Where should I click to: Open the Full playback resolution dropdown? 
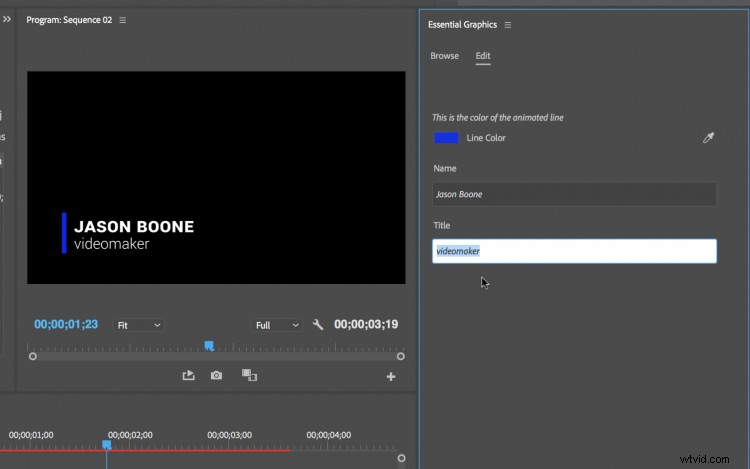276,325
